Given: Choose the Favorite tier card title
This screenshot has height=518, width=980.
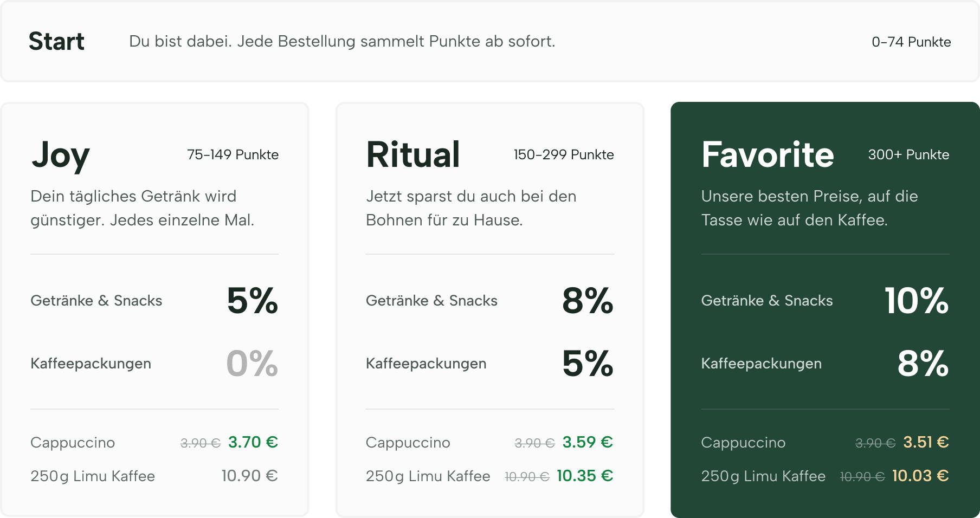Looking at the screenshot, I should coord(768,154).
